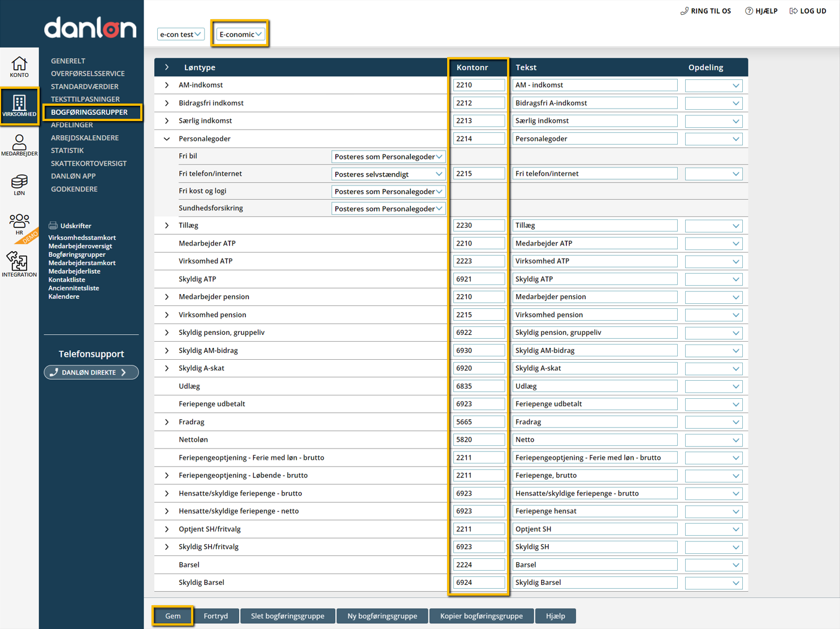Open the Skattekortoversigt menu item
The width and height of the screenshot is (840, 629).
point(89,163)
